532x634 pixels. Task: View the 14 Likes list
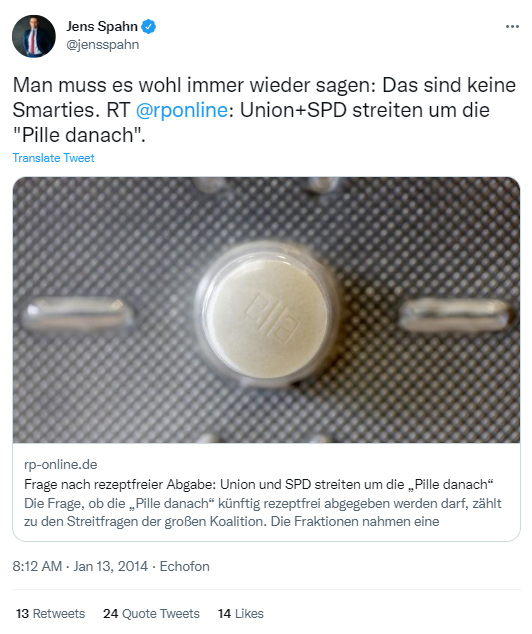click(241, 613)
